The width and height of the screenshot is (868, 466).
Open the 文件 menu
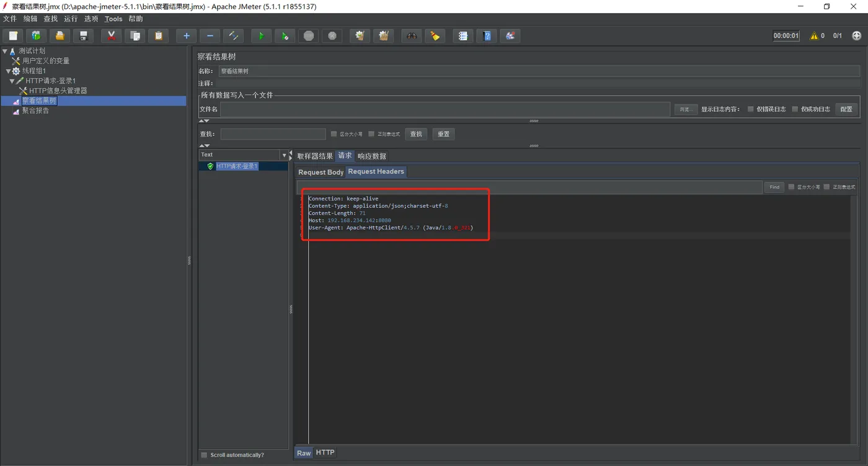click(10, 19)
